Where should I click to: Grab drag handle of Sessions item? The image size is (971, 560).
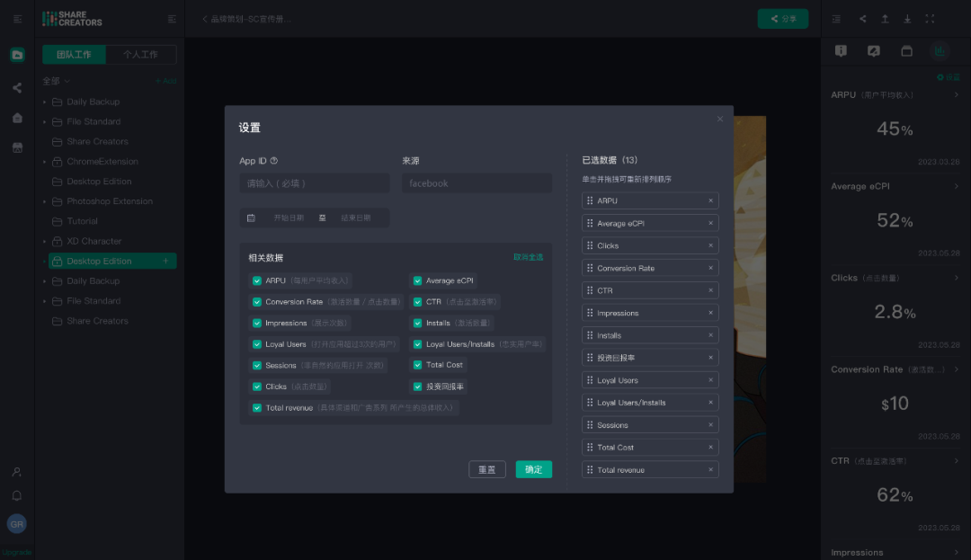click(590, 425)
